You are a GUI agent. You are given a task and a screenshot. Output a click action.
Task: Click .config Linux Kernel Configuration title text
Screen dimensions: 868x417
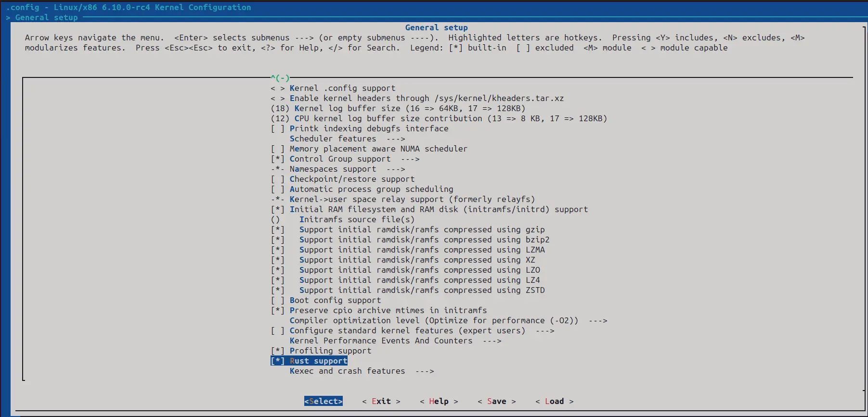click(129, 7)
